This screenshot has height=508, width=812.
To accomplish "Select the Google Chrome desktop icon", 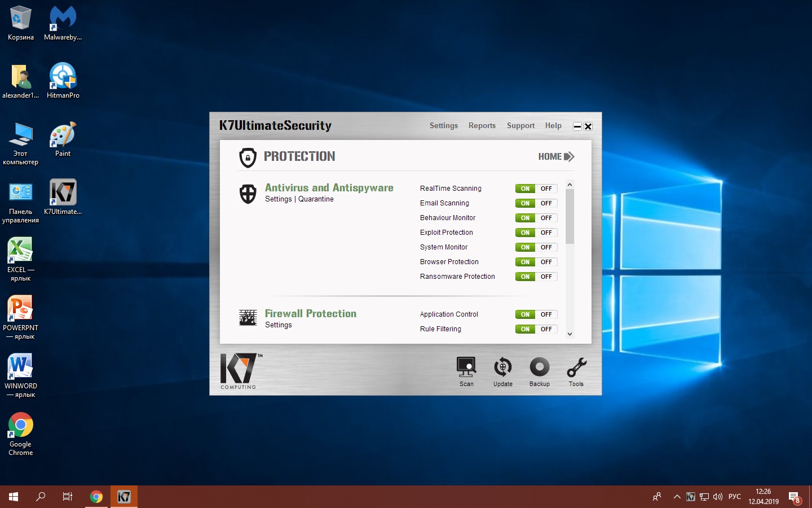I will 21,434.
